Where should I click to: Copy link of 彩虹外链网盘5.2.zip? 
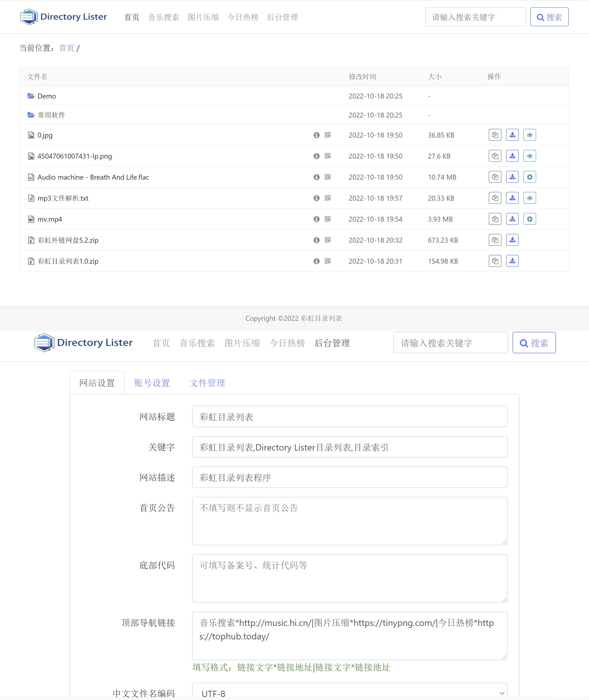coord(495,240)
